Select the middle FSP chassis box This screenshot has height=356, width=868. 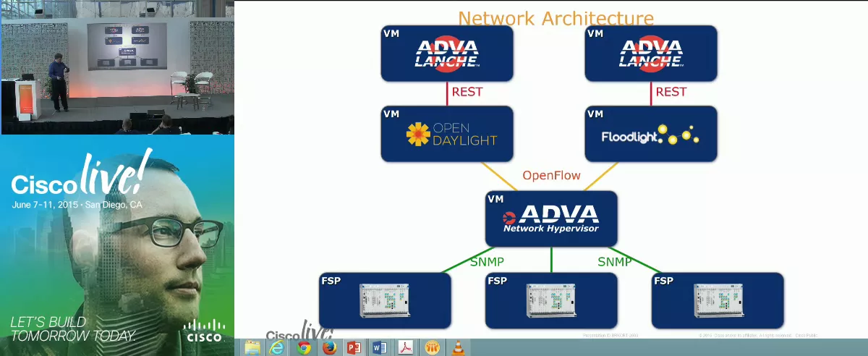click(551, 300)
